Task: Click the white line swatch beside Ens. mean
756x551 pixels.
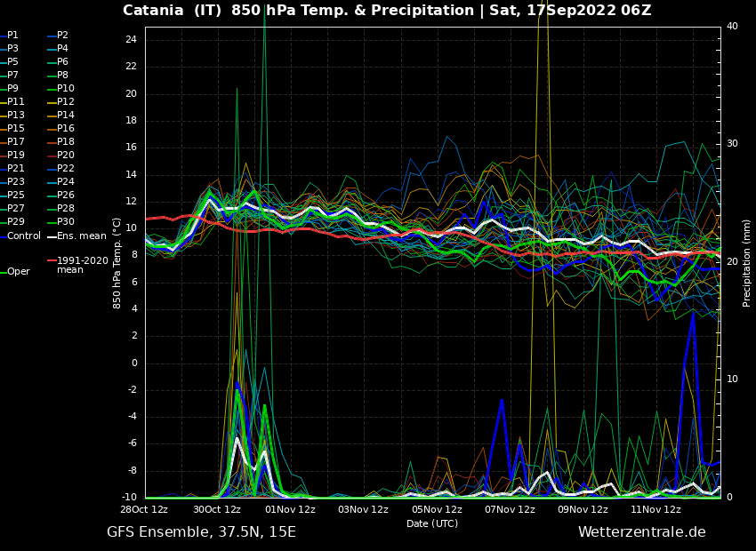Action: (52, 236)
